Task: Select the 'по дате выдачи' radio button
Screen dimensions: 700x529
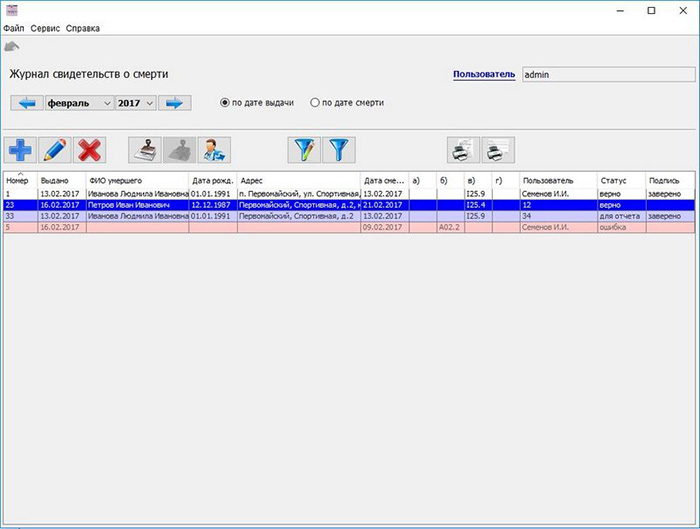Action: [225, 102]
